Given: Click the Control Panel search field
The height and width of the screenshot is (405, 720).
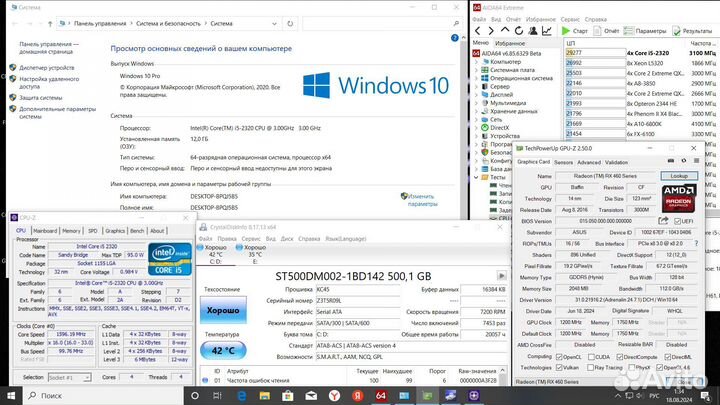Looking at the screenshot, I should coord(382,23).
